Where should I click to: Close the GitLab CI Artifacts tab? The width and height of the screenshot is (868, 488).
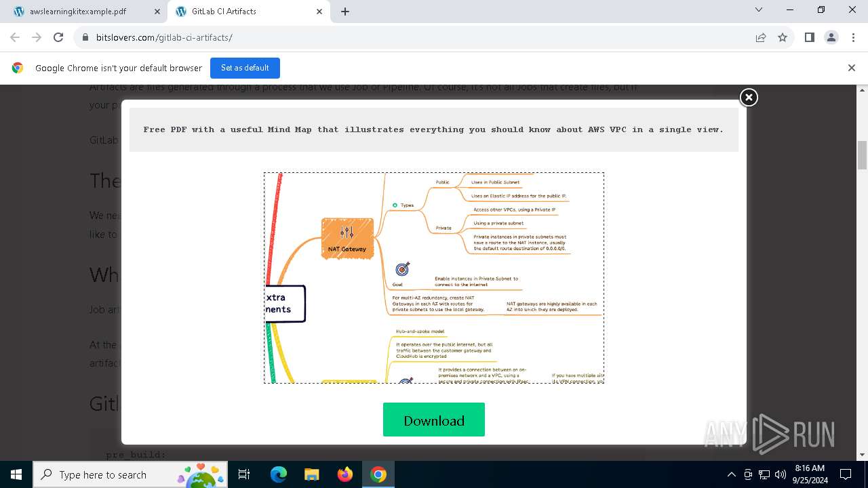[x=319, y=12]
